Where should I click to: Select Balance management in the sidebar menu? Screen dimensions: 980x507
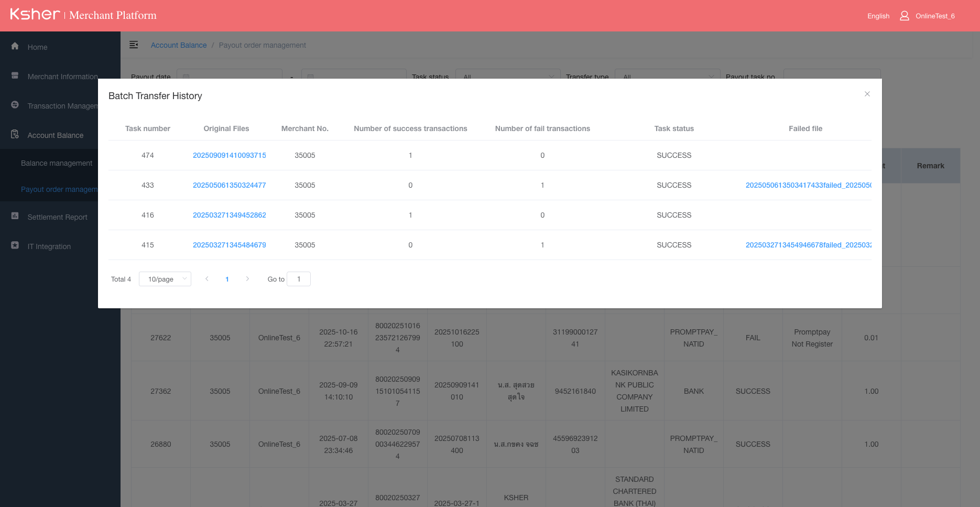pyautogui.click(x=56, y=163)
